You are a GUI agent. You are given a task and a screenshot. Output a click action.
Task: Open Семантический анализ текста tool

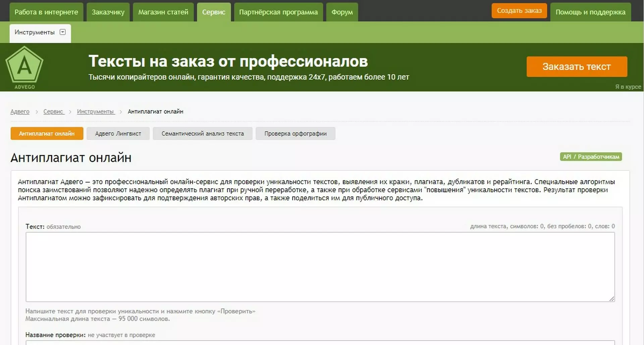tap(203, 133)
